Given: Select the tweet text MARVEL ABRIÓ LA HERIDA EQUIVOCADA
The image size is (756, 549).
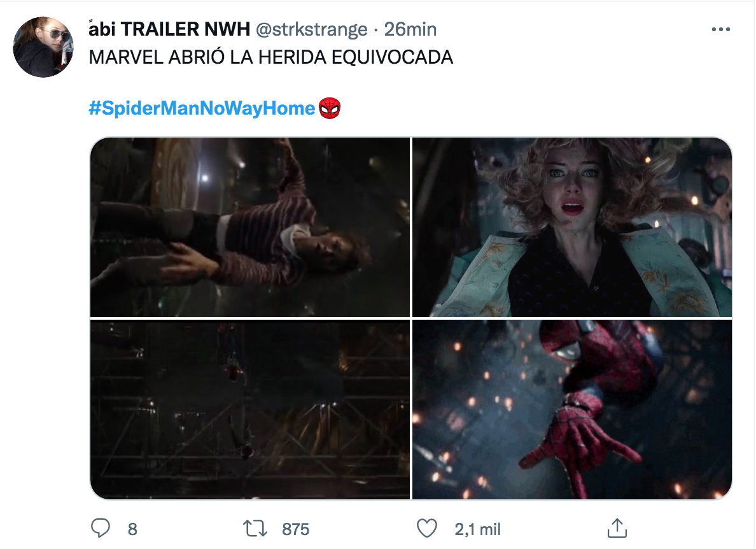Looking at the screenshot, I should [x=272, y=57].
